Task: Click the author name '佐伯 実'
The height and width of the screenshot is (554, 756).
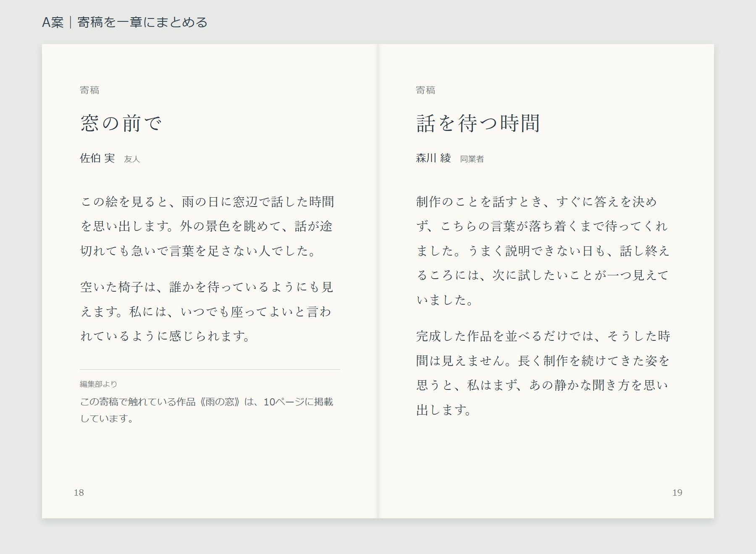Action: click(97, 158)
